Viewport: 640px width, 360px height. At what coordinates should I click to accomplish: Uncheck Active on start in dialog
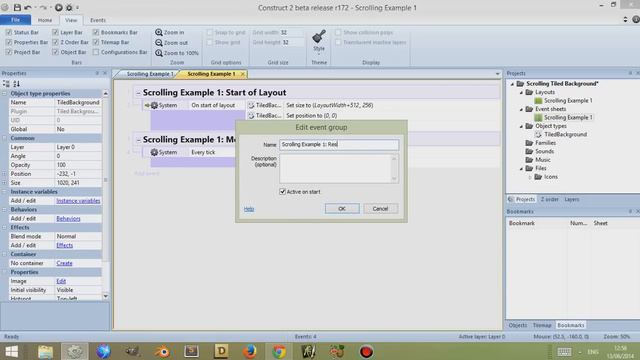point(282,191)
